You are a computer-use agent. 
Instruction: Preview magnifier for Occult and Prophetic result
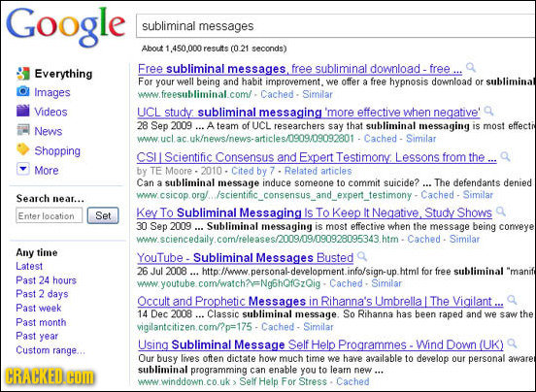(x=512, y=300)
